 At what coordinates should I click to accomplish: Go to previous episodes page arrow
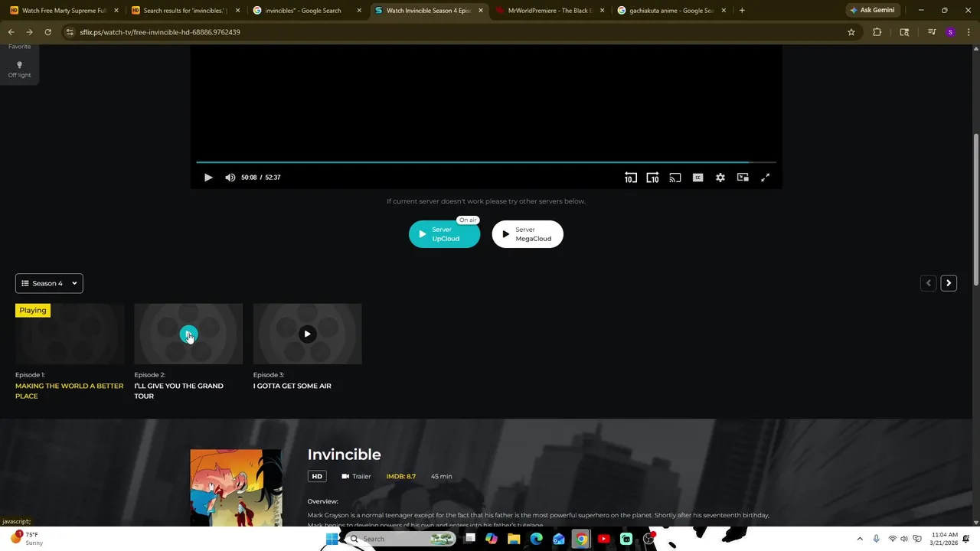(928, 283)
